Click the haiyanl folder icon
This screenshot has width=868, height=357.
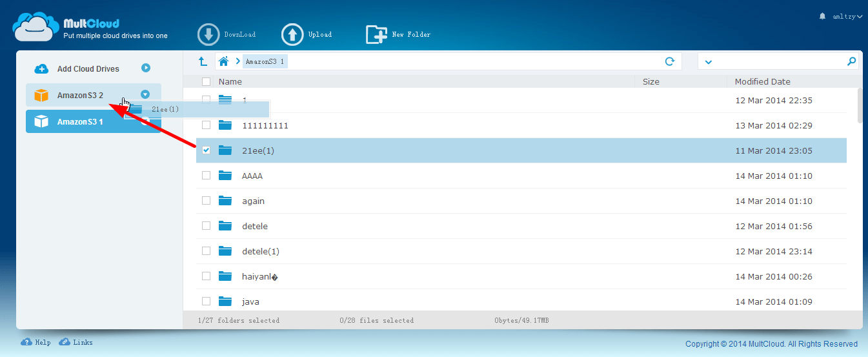click(x=225, y=276)
